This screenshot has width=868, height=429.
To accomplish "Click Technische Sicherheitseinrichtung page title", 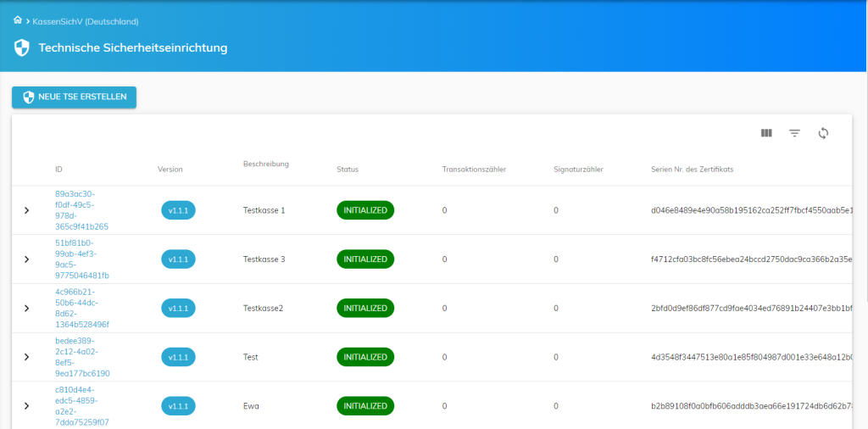I will click(x=133, y=48).
